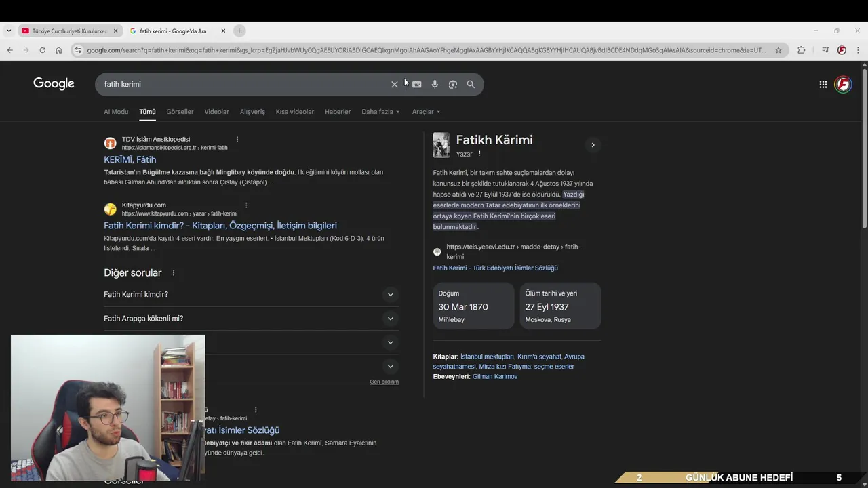
Task: Reload the page in Chrome
Action: pos(42,50)
